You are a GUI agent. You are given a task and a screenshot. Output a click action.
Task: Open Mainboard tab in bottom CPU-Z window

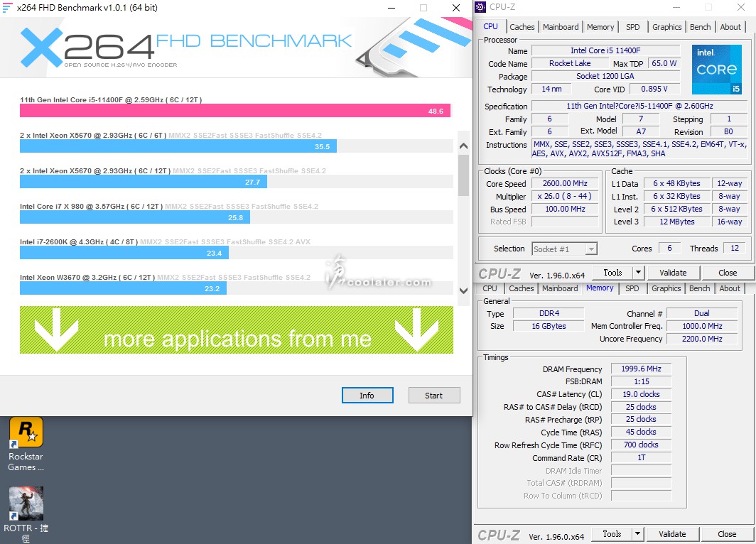[x=560, y=288]
